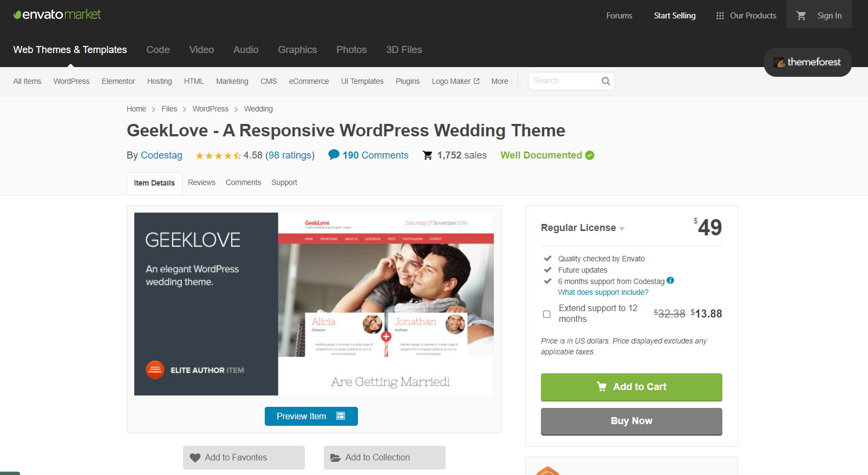Click the star rating icons
This screenshot has height=475, width=868.
218,156
